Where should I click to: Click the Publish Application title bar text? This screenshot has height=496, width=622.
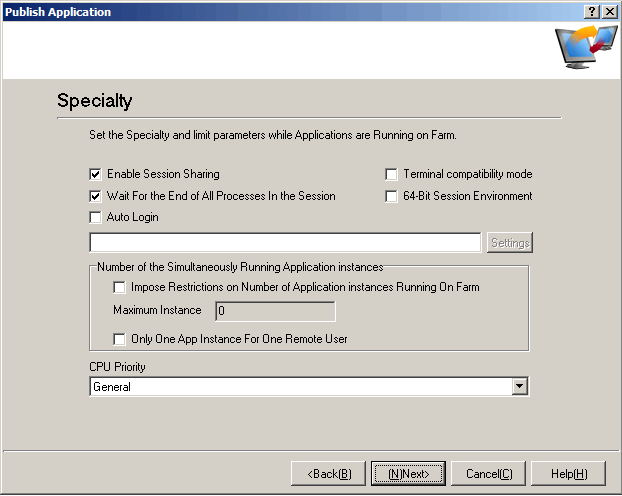coord(58,11)
